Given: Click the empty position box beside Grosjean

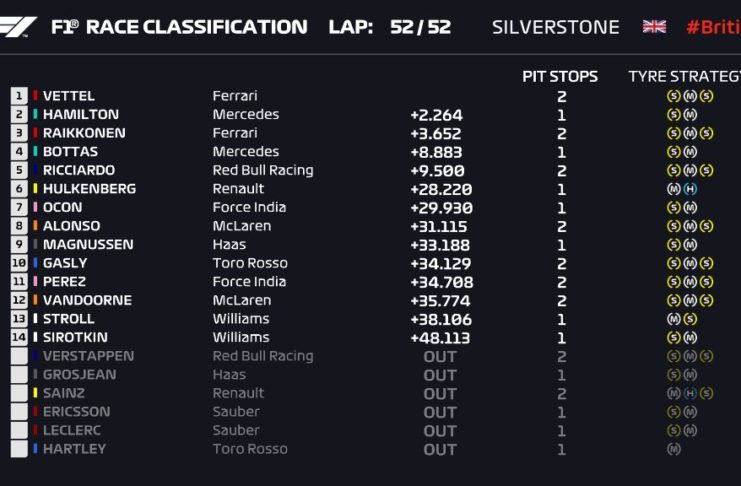Looking at the screenshot, I should pyautogui.click(x=19, y=375).
